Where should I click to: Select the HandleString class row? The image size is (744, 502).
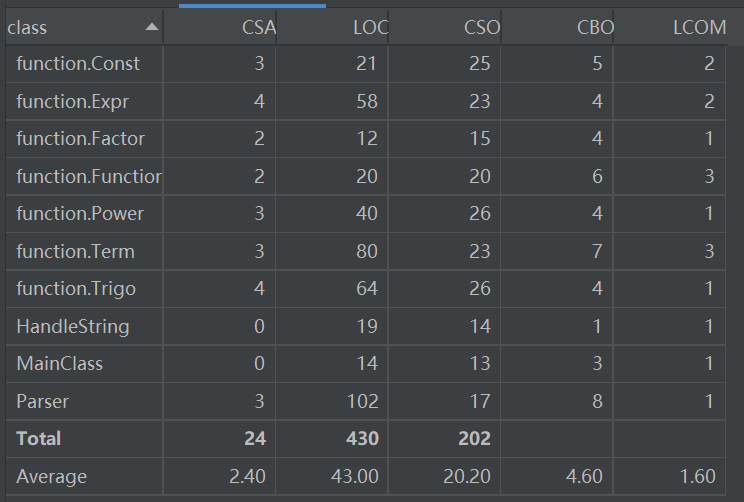pos(366,326)
